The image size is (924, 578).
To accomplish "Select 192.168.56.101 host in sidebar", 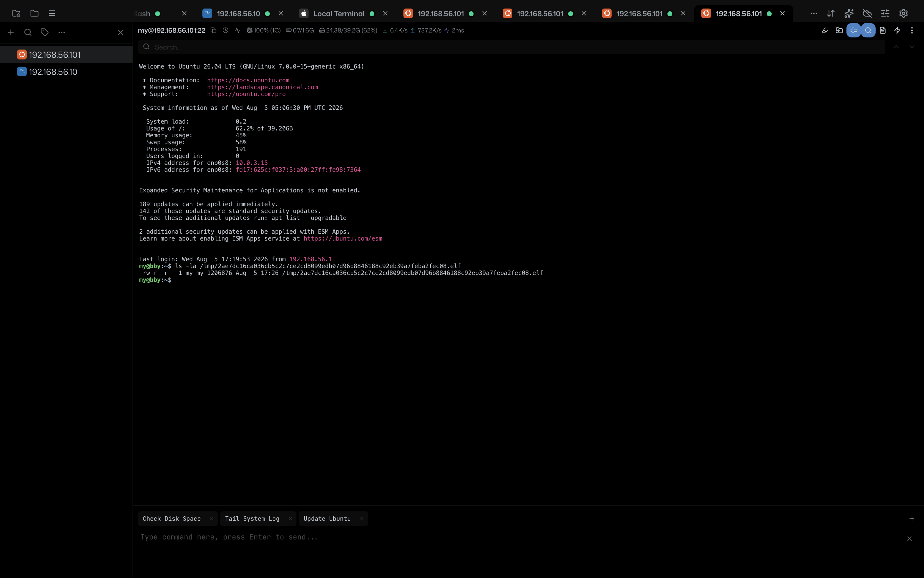I will [x=67, y=55].
